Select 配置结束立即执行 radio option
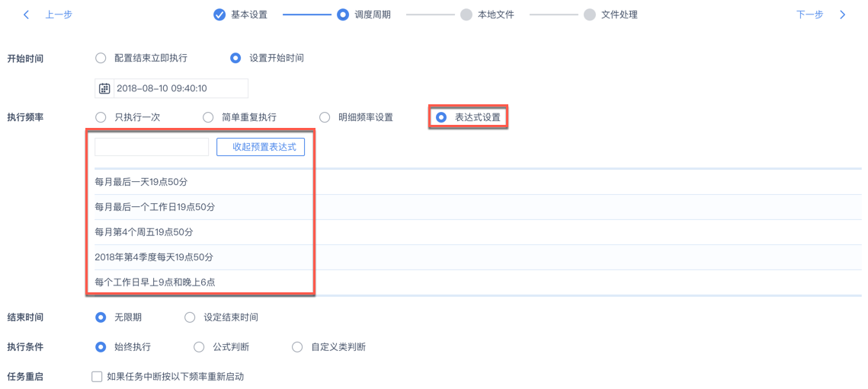868x389 pixels. coord(101,58)
